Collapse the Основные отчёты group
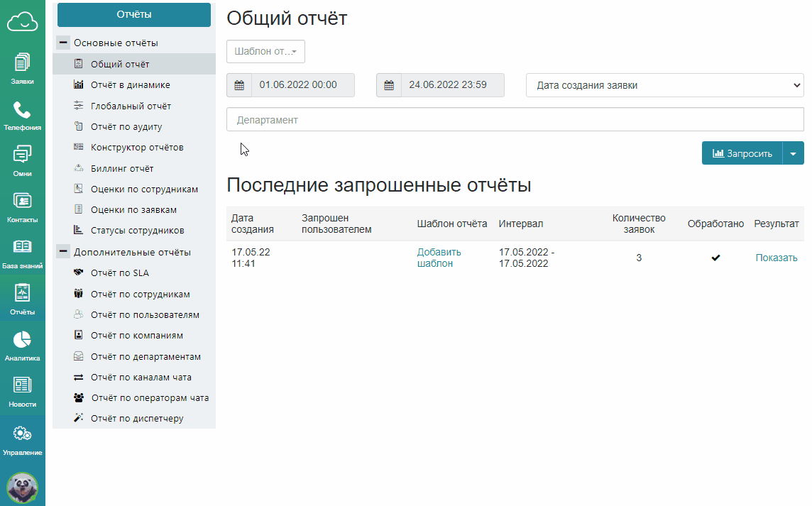Viewport: 812px width, 506px height. pos(63,43)
